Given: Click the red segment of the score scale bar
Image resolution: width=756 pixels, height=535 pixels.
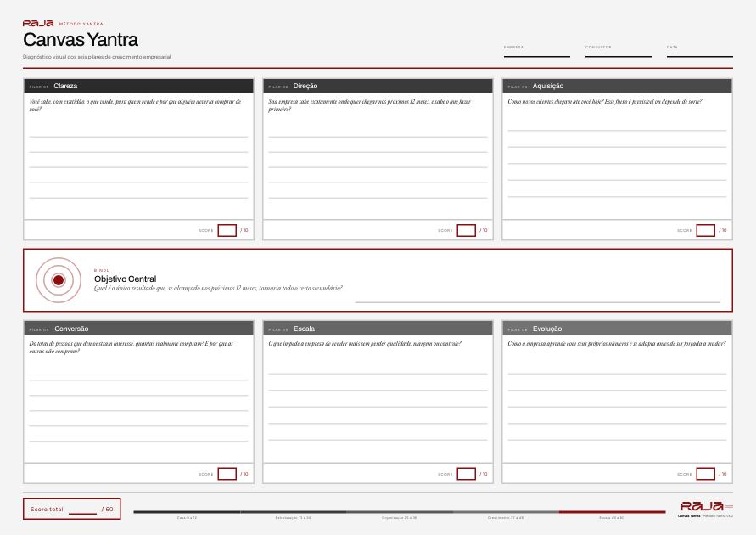Looking at the screenshot, I should (x=613, y=512).
